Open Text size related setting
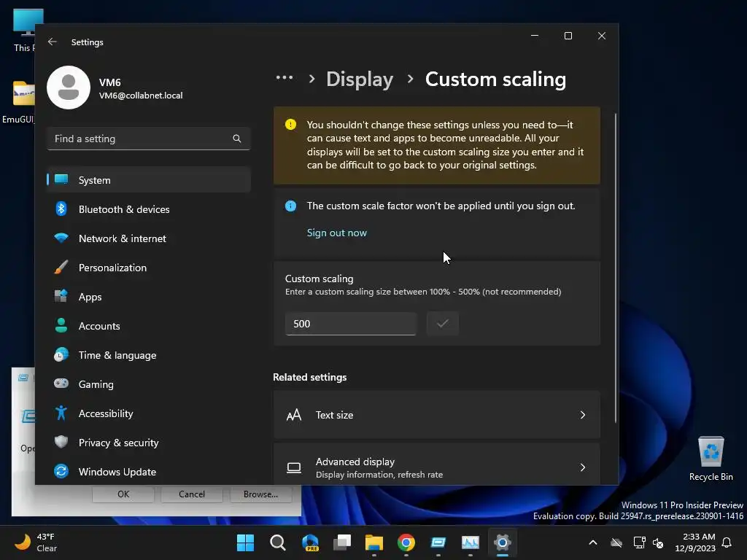 (436, 415)
